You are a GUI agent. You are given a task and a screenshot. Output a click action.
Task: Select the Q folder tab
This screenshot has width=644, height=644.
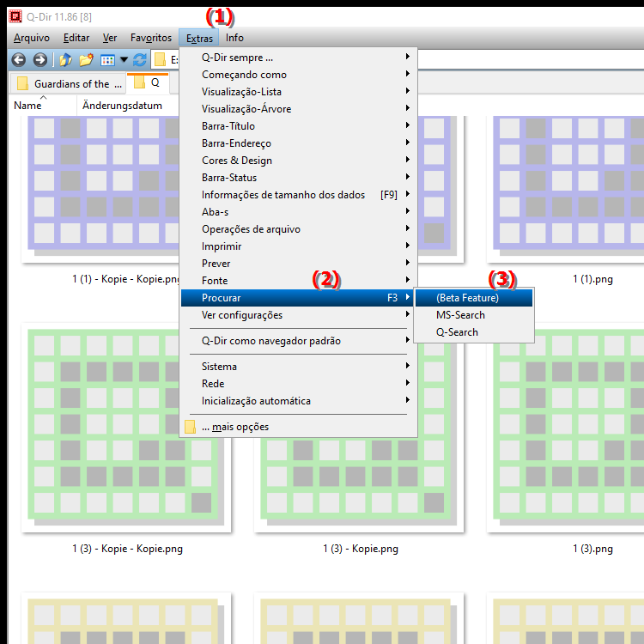148,82
